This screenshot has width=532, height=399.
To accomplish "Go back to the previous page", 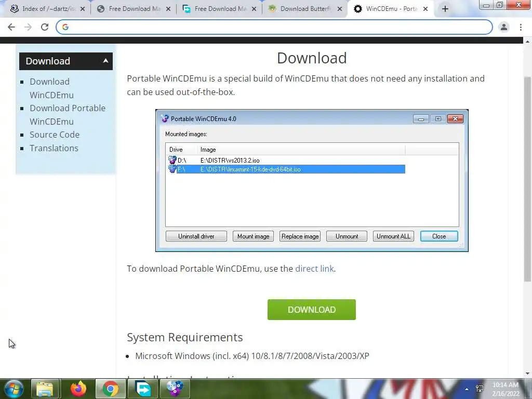I will click(11, 27).
